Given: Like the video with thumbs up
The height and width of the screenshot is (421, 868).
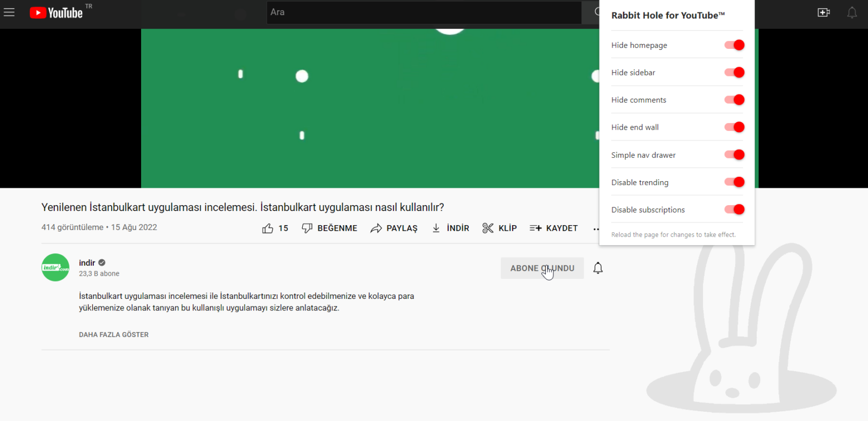Looking at the screenshot, I should pyautogui.click(x=275, y=228).
